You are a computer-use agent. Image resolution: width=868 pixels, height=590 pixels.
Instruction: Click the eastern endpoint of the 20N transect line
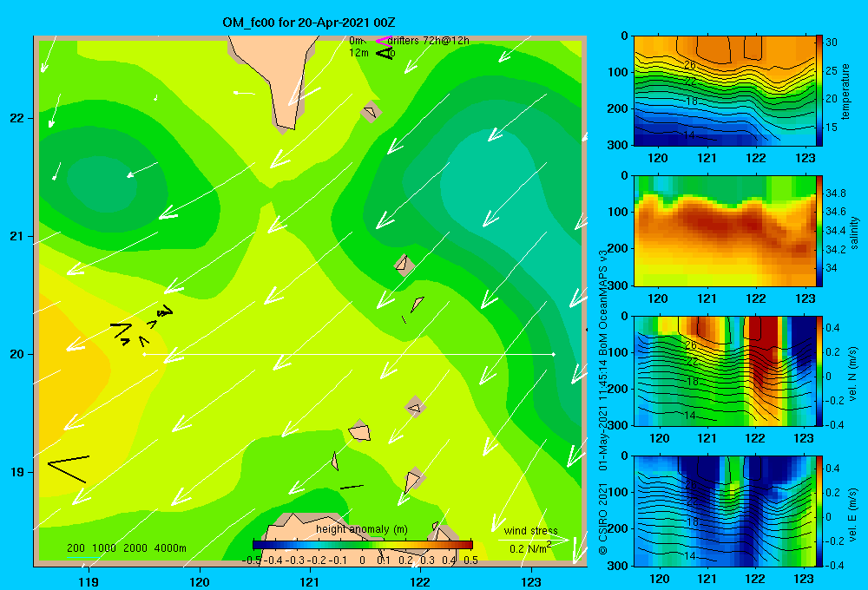point(554,354)
